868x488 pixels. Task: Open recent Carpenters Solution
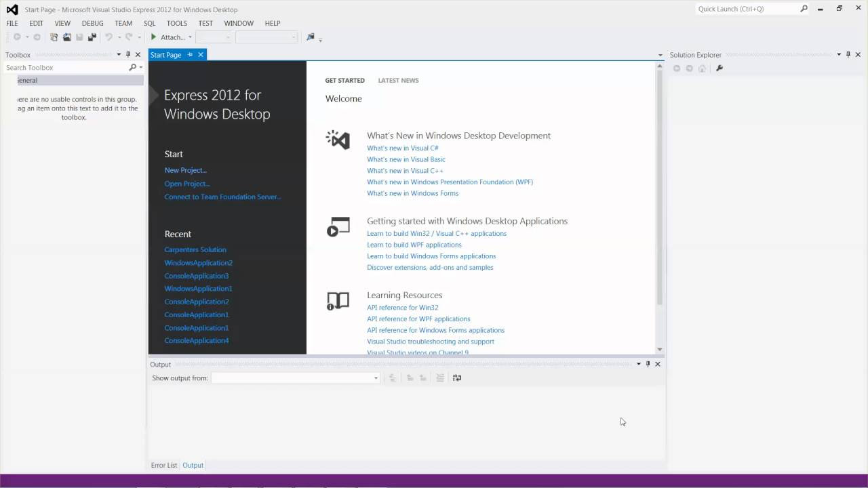click(195, 249)
